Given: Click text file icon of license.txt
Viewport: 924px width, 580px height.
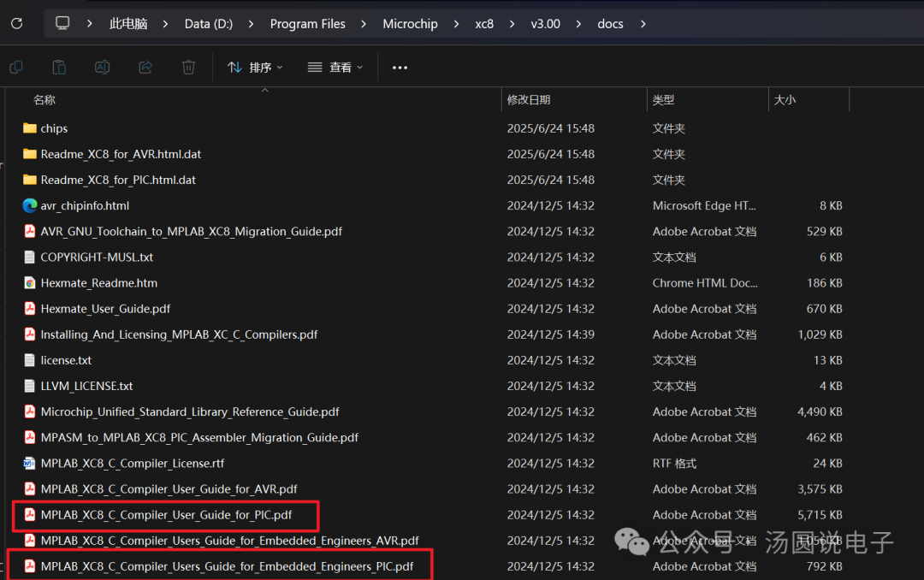Looking at the screenshot, I should pyautogui.click(x=29, y=360).
